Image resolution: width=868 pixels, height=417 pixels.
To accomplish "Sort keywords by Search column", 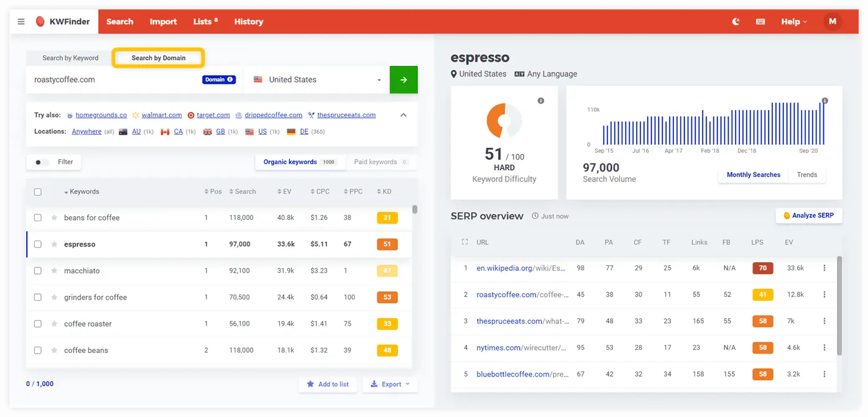I will 242,191.
